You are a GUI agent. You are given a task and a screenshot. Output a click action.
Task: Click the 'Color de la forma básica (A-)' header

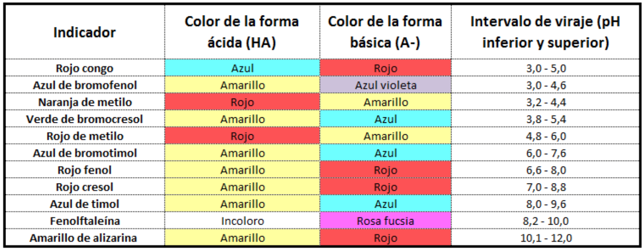pyautogui.click(x=385, y=32)
